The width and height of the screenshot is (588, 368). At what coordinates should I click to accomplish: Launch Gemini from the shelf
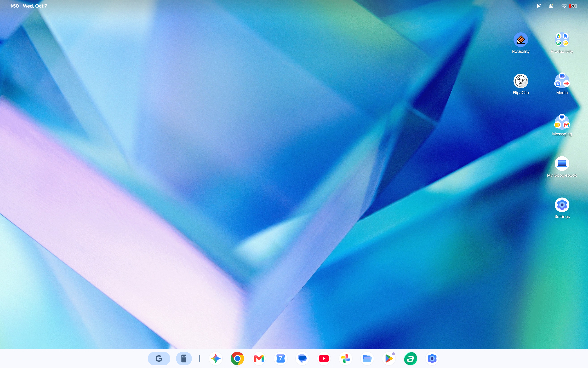[x=216, y=359]
